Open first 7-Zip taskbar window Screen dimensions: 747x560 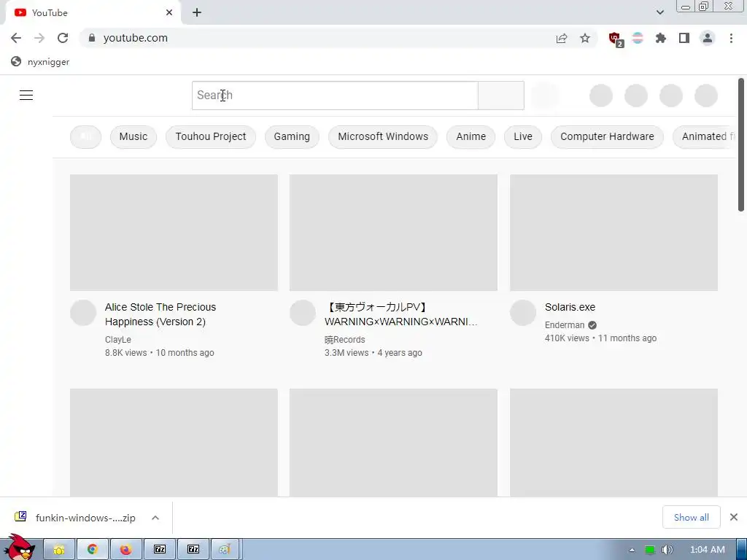[160, 550]
